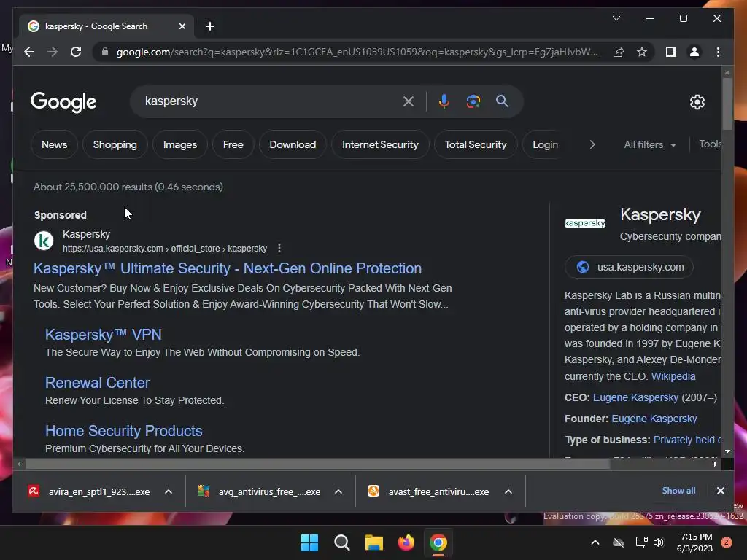This screenshot has width=747, height=560.
Task: Apply the Download filter chip
Action: [x=293, y=145]
